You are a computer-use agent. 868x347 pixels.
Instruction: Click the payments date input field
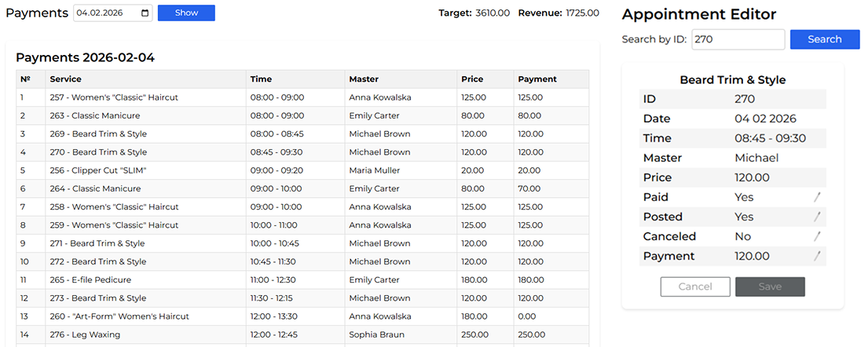[x=106, y=13]
